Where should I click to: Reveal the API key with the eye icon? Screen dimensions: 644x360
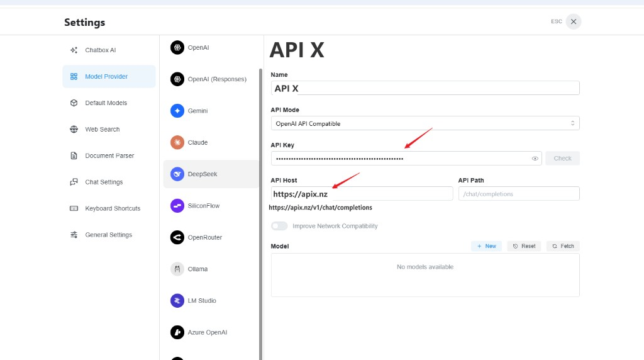coord(535,159)
